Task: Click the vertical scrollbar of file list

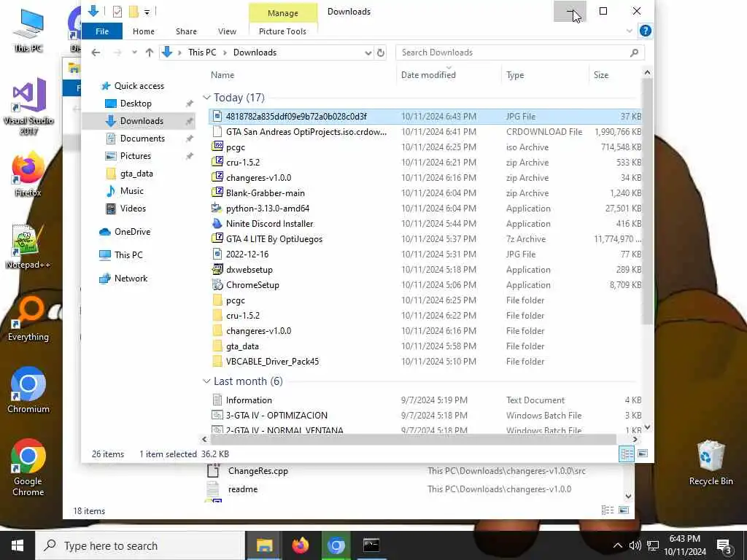Action: 647,201
